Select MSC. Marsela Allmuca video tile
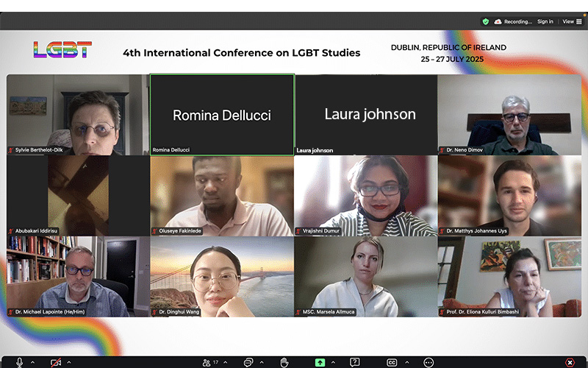The width and height of the screenshot is (588, 368). [366, 277]
